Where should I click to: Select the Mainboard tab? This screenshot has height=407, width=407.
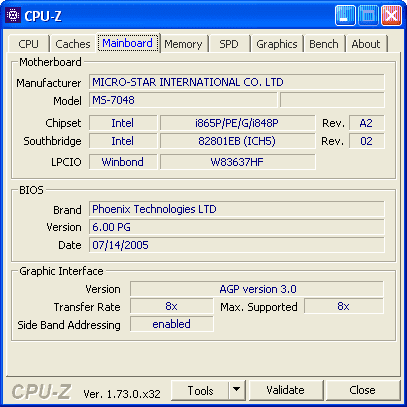tap(128, 43)
